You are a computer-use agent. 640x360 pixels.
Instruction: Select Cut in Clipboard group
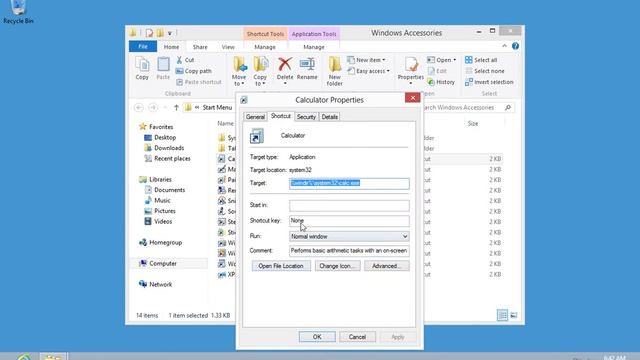click(x=185, y=60)
